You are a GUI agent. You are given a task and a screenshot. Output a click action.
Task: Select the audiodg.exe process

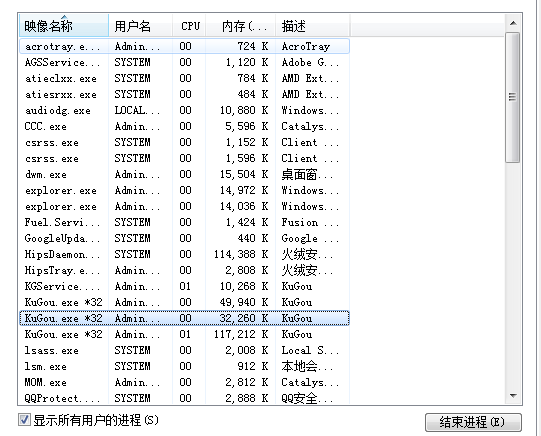tap(185, 110)
